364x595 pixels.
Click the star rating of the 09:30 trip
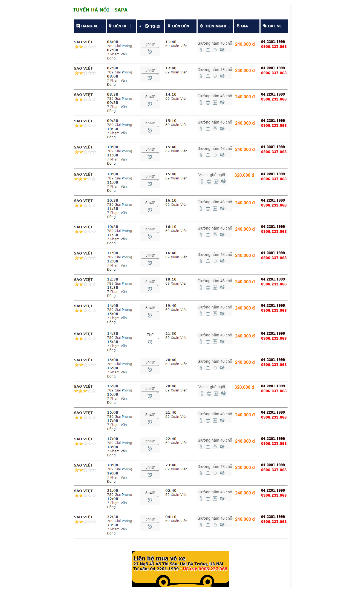click(85, 126)
